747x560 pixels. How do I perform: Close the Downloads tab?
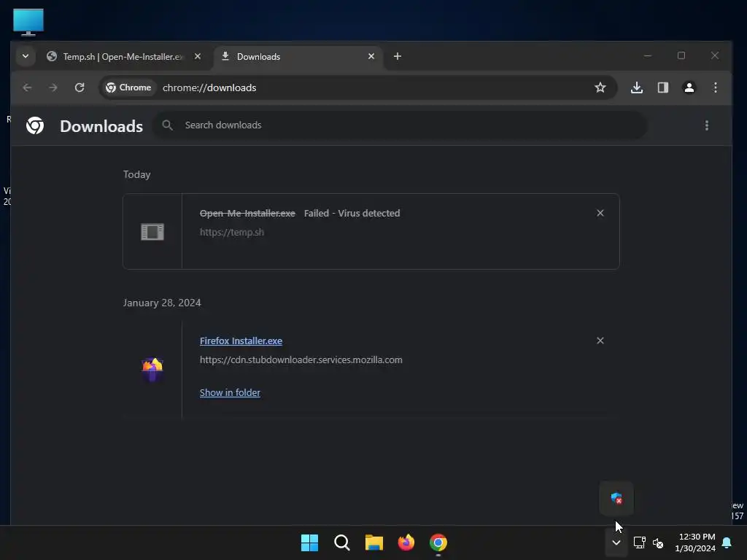[x=371, y=56]
